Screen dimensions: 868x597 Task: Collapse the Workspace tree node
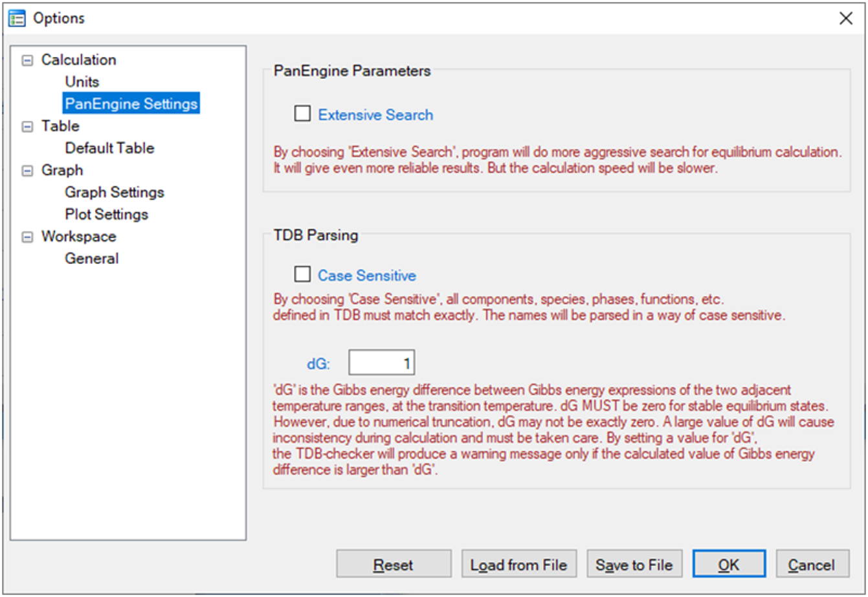point(27,237)
